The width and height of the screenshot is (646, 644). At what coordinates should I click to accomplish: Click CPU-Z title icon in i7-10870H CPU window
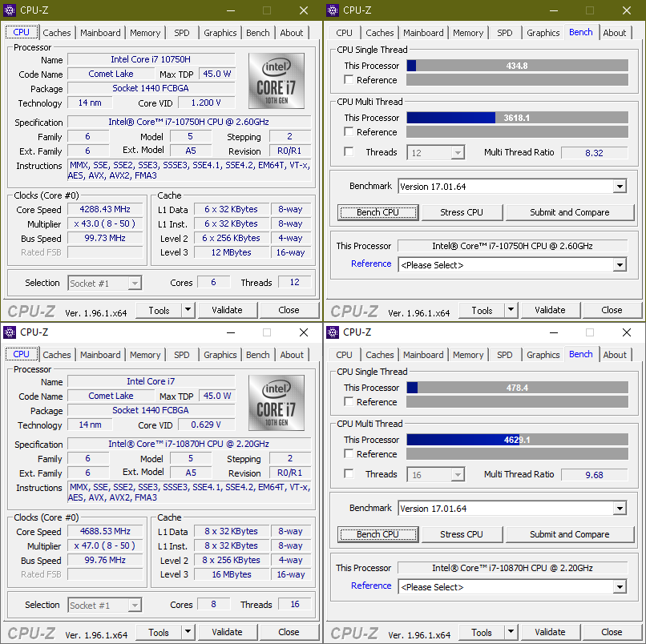coord(10,332)
